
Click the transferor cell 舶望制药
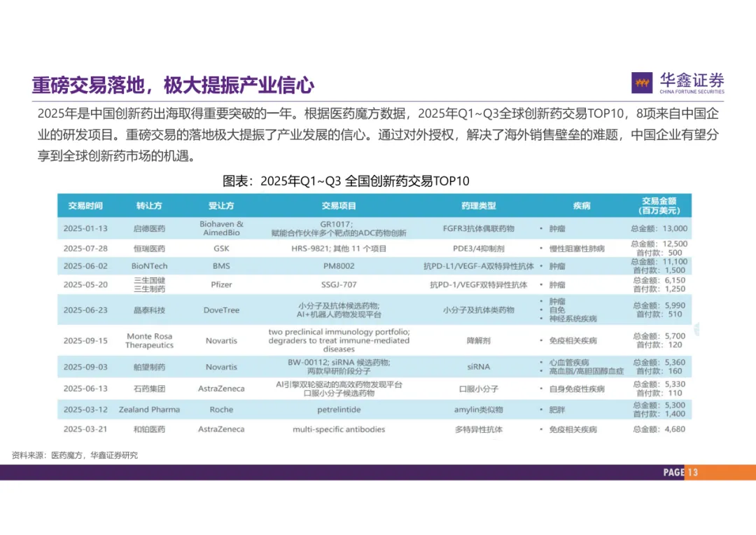point(150,367)
